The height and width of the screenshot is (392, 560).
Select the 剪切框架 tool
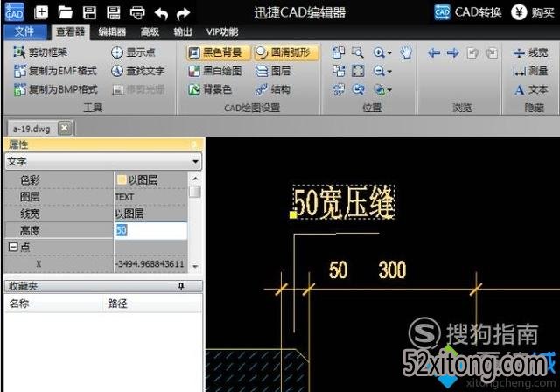pos(40,52)
